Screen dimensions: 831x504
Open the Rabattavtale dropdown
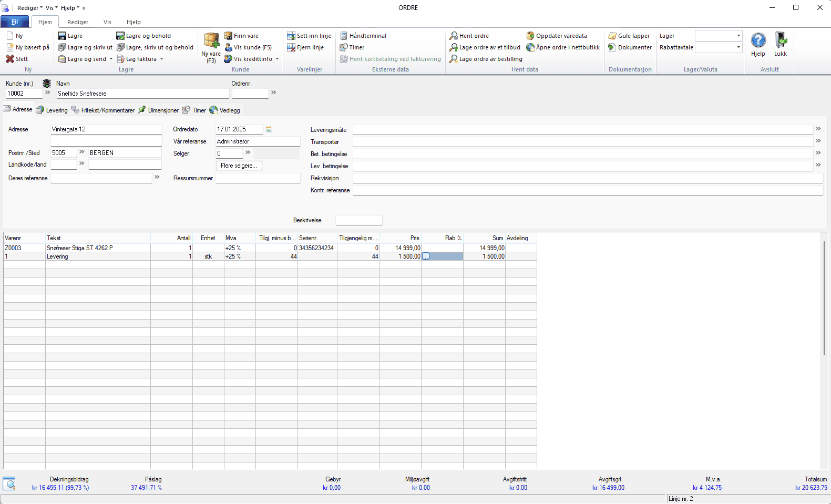[x=738, y=47]
